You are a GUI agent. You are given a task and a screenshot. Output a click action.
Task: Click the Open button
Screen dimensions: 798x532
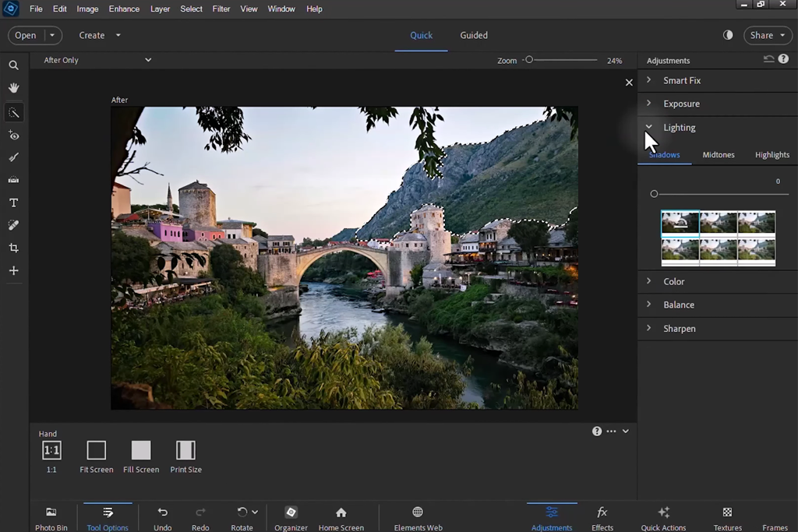click(26, 35)
